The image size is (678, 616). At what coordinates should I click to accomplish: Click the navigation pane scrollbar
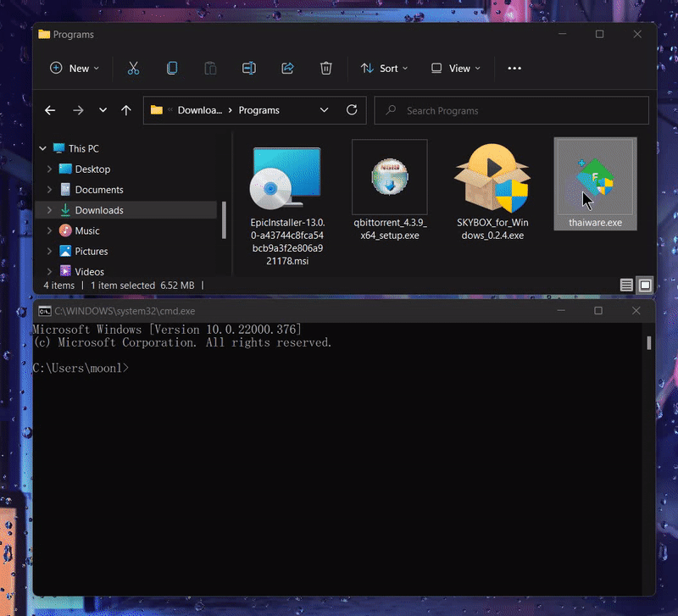[224, 220]
